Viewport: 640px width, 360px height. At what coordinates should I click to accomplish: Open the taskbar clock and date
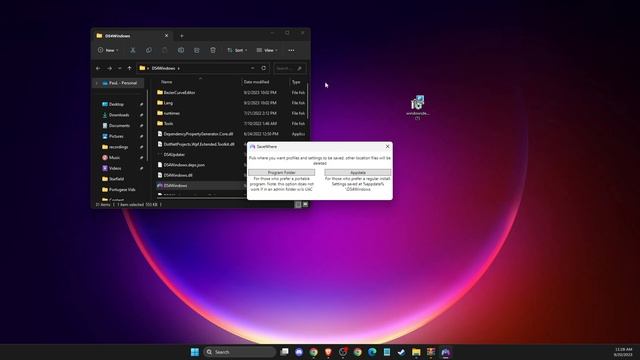623,352
